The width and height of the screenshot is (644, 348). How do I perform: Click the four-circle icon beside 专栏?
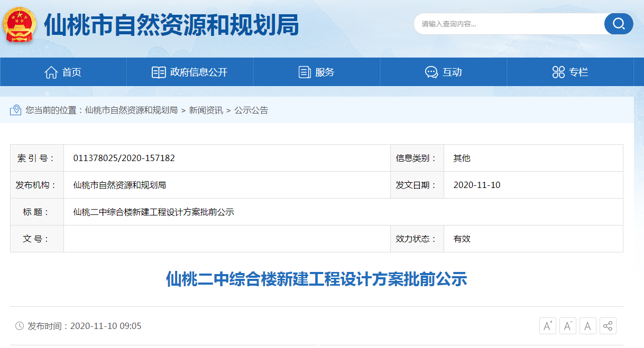(x=558, y=72)
